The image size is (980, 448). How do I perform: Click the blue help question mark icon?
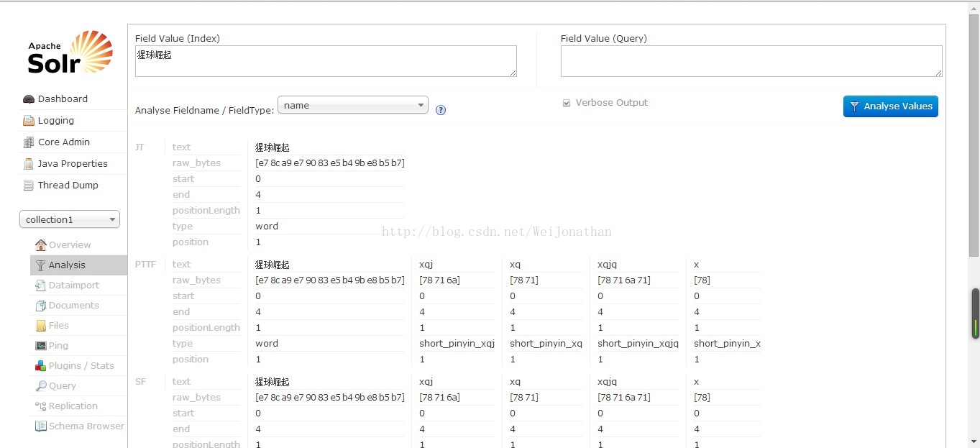pyautogui.click(x=441, y=110)
